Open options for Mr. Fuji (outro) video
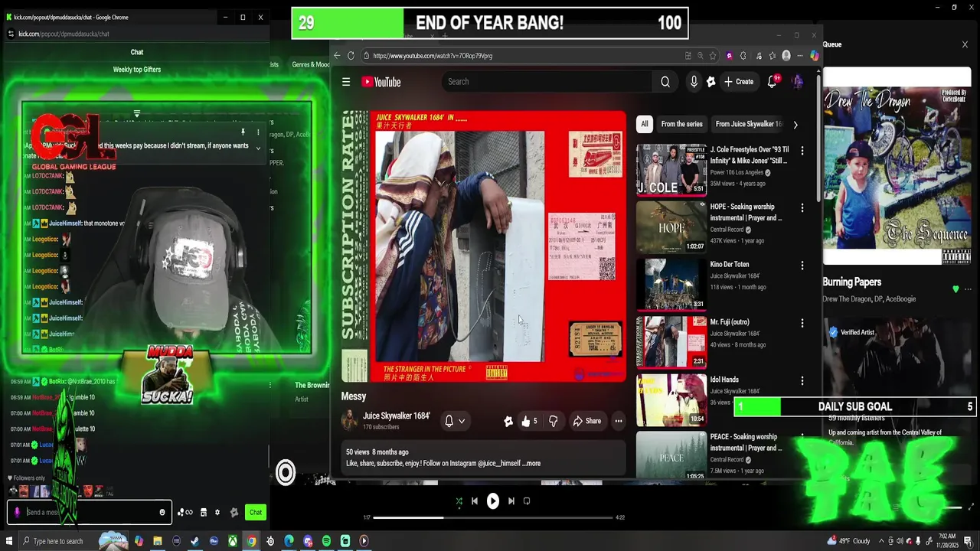980x551 pixels. (802, 323)
